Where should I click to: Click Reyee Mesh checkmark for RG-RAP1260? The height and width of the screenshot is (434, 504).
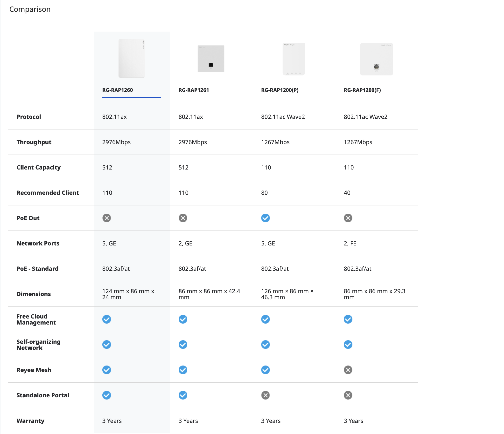[106, 370]
